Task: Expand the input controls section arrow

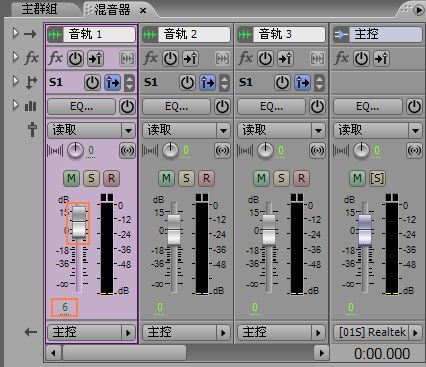Action: click(15, 33)
